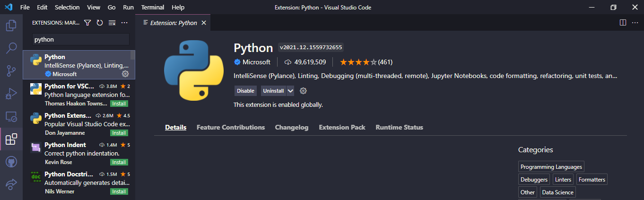
Task: Refresh the extensions list
Action: (100, 23)
